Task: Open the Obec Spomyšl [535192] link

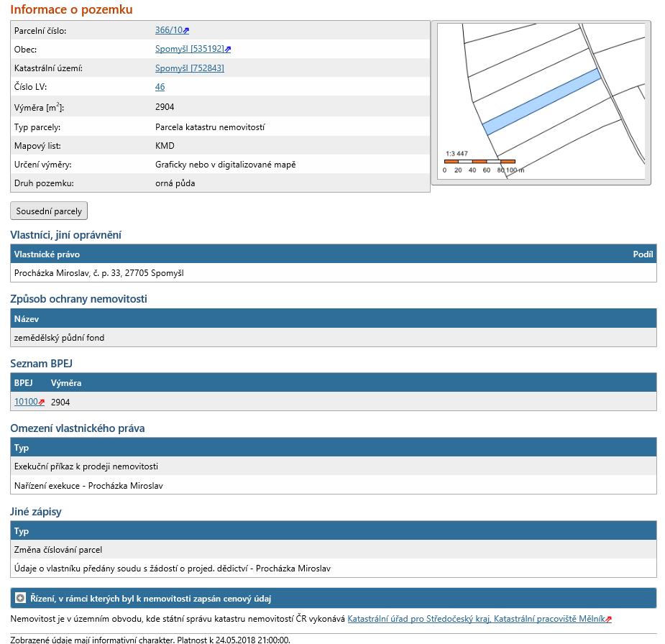Action: pos(193,49)
